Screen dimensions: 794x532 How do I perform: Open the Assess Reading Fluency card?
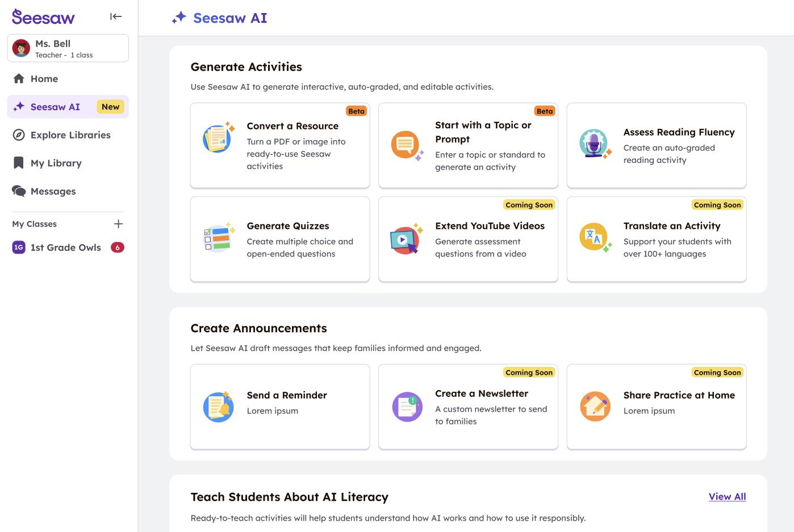tap(657, 145)
